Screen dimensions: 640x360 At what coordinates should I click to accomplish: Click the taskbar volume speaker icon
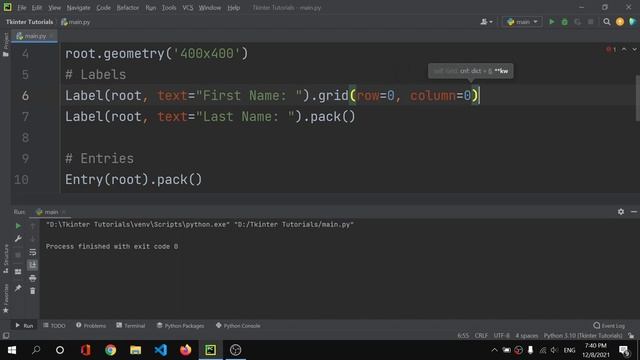(x=554, y=350)
